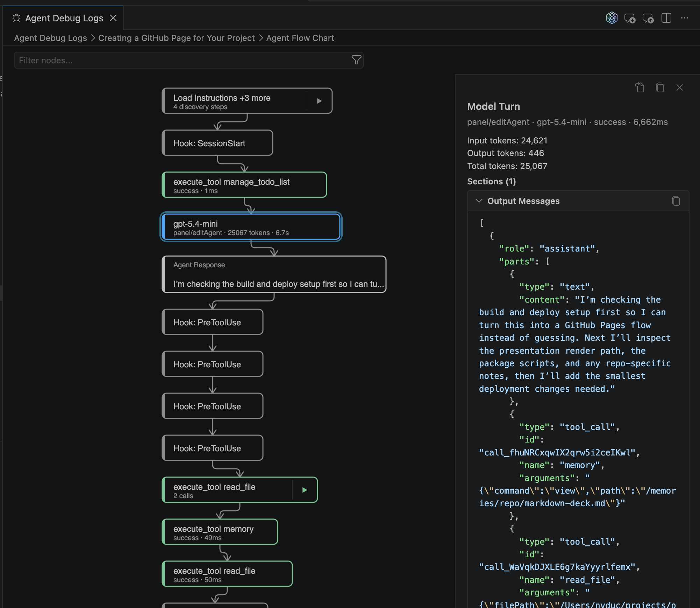Copy the Model Turn using the copy icon

tap(660, 87)
